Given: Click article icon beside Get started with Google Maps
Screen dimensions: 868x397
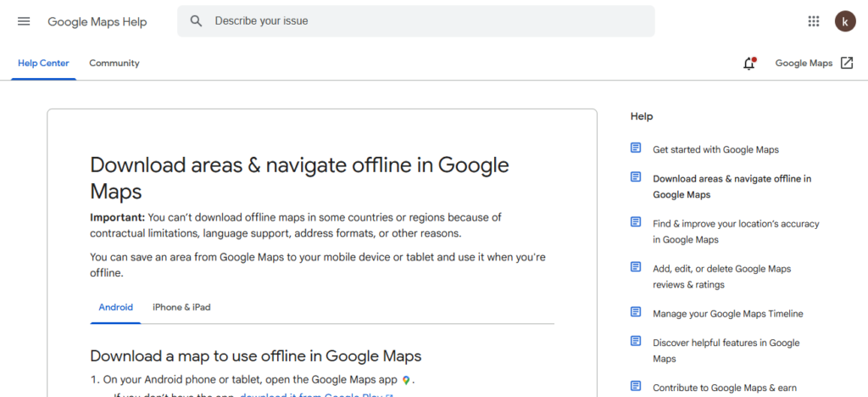Looking at the screenshot, I should (636, 148).
